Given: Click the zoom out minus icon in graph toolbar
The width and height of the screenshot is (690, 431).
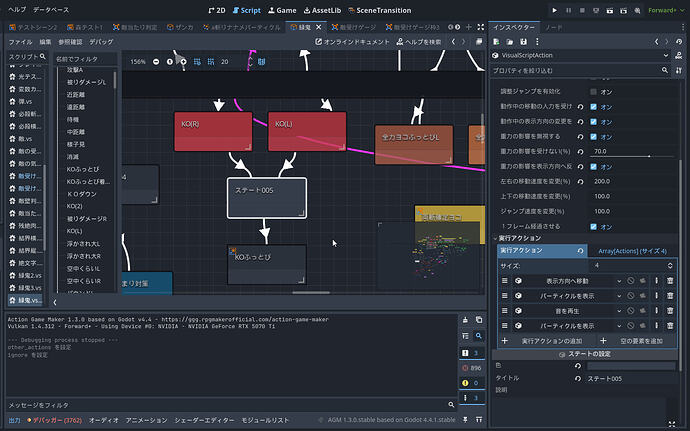Looking at the screenshot, I should click(x=156, y=62).
